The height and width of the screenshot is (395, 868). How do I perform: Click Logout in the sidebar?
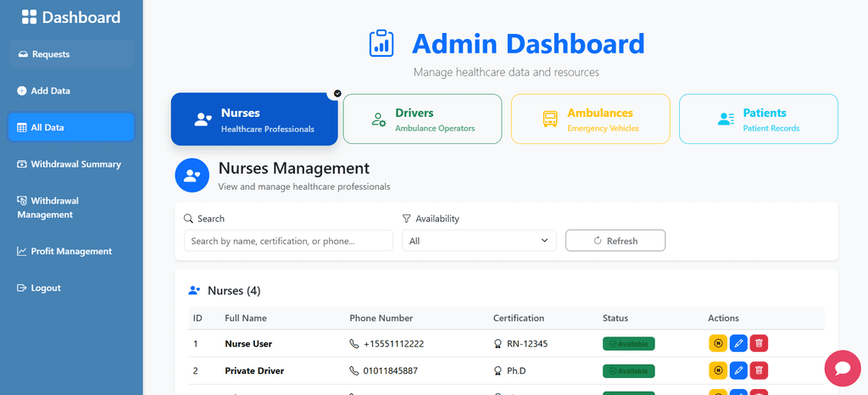pos(46,288)
